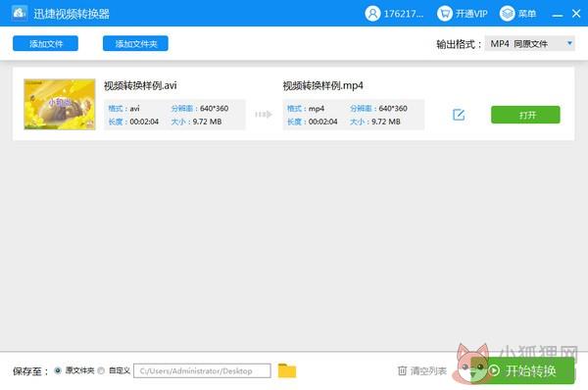Browse output location with yellow folder icon
The width and height of the screenshot is (588, 390).
(x=287, y=370)
